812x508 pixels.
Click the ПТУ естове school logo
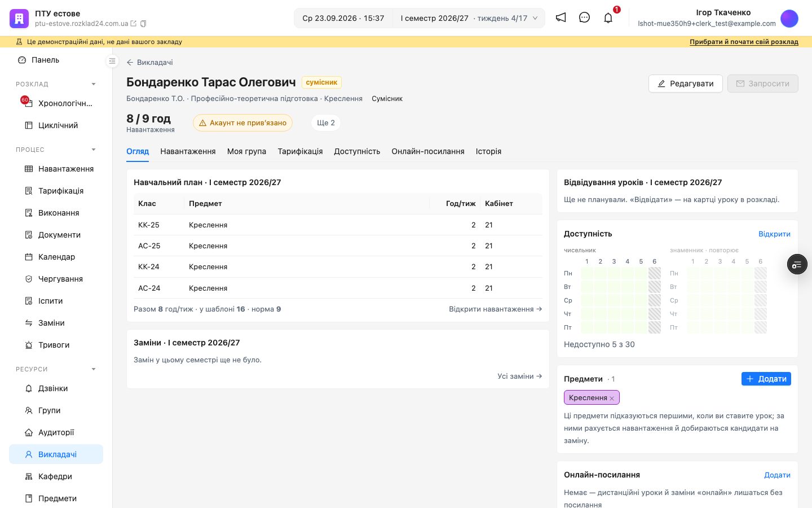pyautogui.click(x=19, y=18)
